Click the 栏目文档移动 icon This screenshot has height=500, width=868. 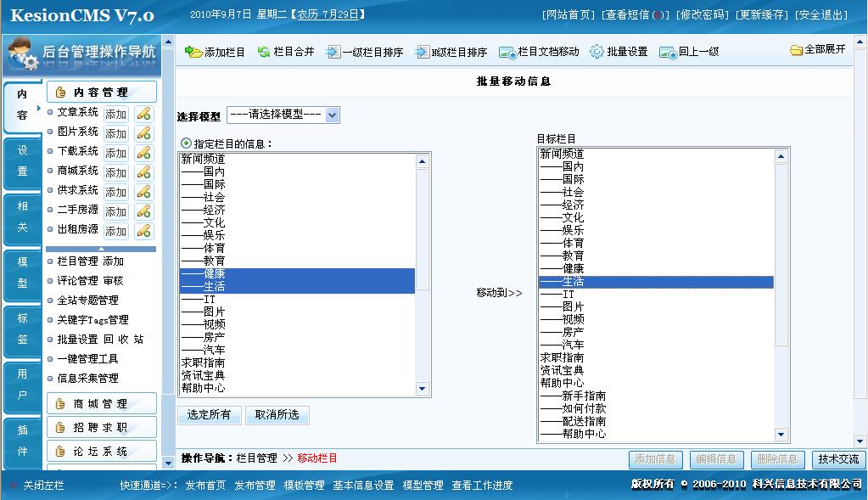(x=507, y=53)
